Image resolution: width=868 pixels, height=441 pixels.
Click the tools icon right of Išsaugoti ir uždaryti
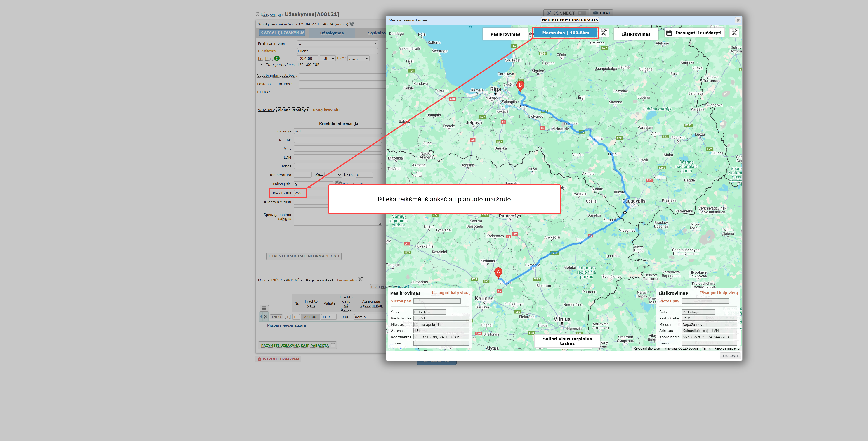click(x=734, y=33)
